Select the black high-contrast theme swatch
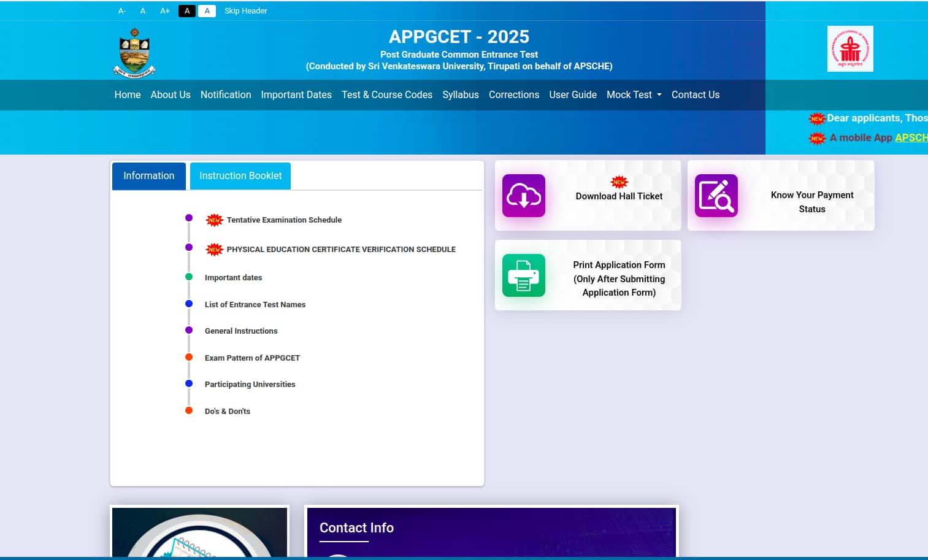The height and width of the screenshot is (560, 928). click(x=187, y=11)
